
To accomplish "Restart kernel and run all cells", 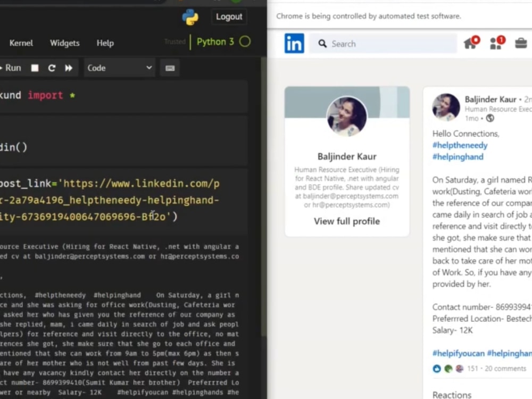I will (68, 68).
